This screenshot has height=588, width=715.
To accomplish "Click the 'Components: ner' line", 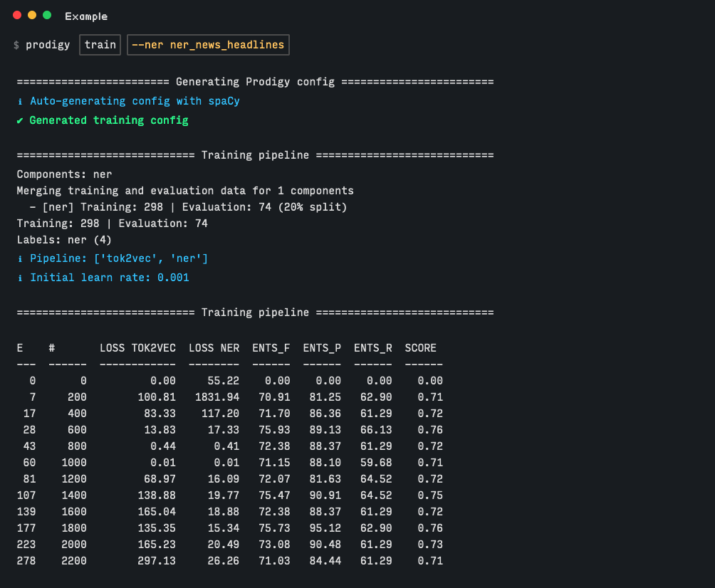I will 64,174.
